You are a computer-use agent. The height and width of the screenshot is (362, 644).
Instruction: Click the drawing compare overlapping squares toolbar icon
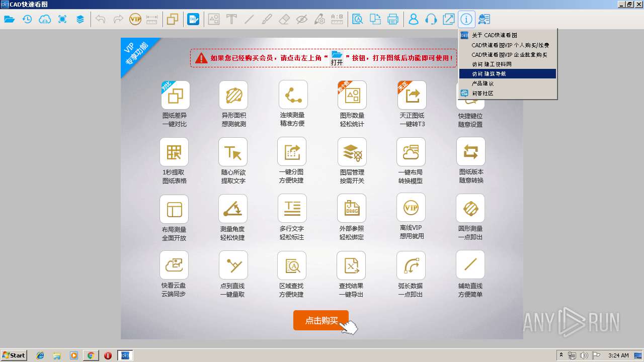click(x=173, y=20)
